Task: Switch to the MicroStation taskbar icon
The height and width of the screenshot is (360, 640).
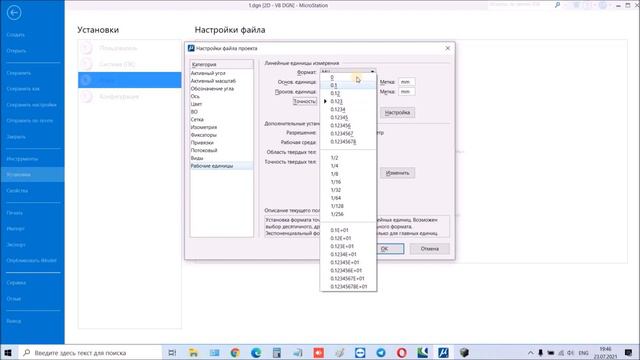Action: click(x=443, y=353)
